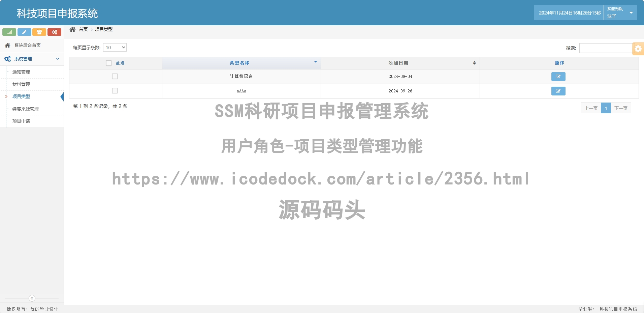The width and height of the screenshot is (644, 313).
Task: Check the box for AAAA row
Action: pyautogui.click(x=115, y=91)
